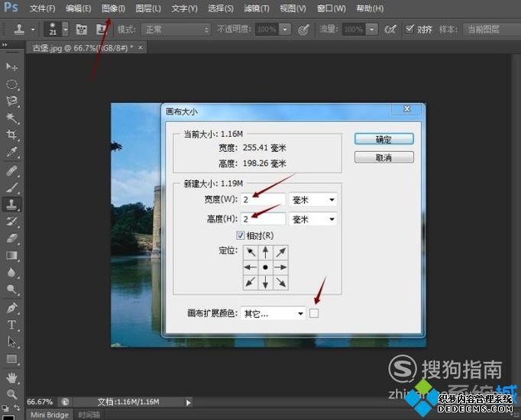Toggle pressure for opacity icon
This screenshot has height=420, width=521.
point(303,30)
